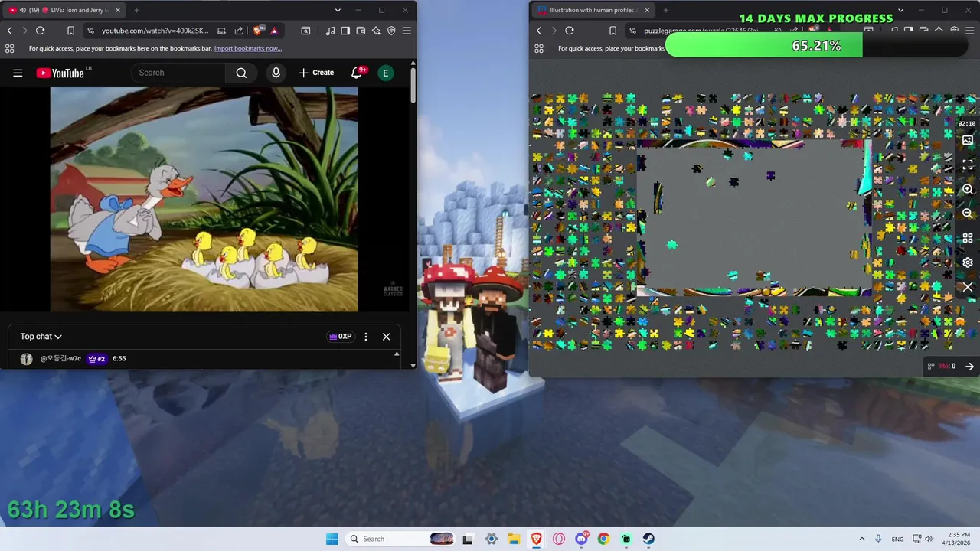Open the YouTube hamburger guide menu
This screenshot has height=551, width=980.
click(x=18, y=73)
